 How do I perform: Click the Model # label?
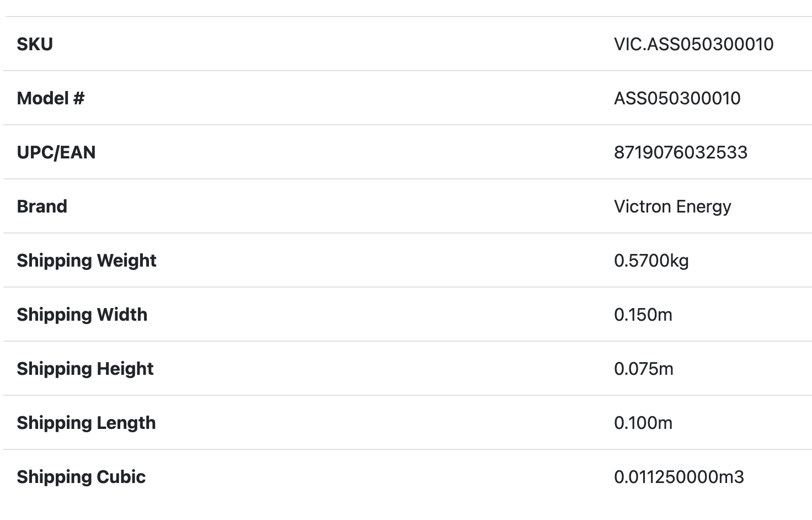click(51, 98)
